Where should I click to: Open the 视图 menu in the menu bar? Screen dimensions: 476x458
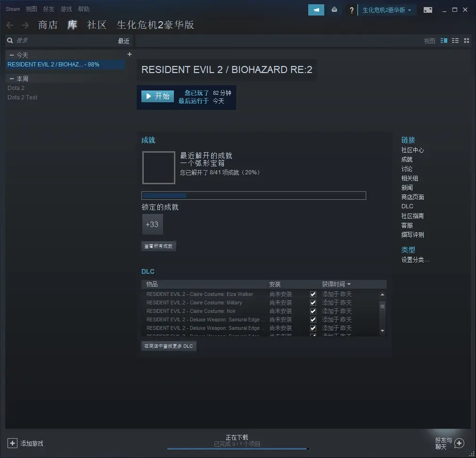click(x=31, y=9)
